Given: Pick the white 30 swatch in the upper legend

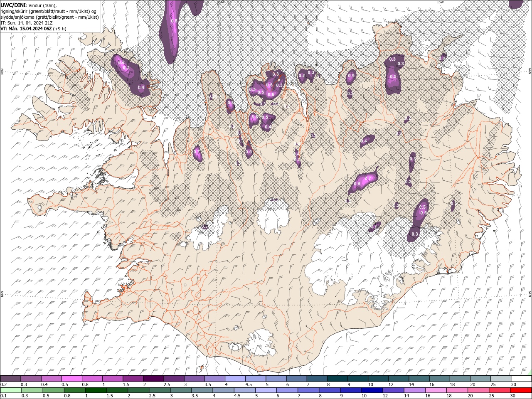Looking at the screenshot, I should pos(521,379).
